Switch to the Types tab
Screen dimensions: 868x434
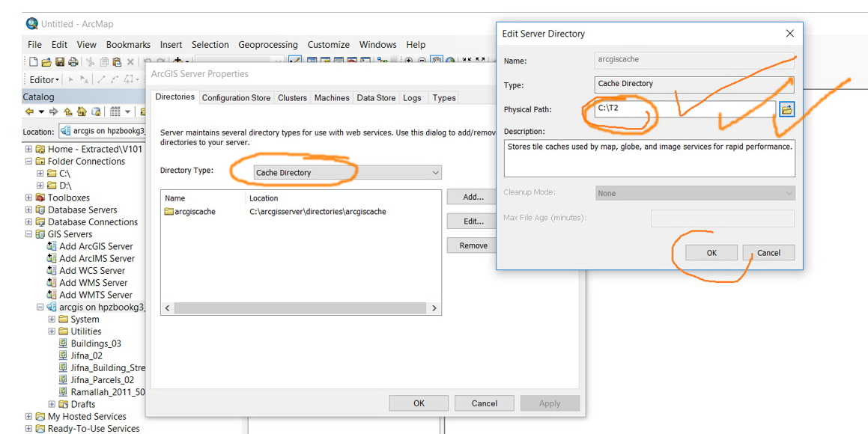[x=444, y=98]
